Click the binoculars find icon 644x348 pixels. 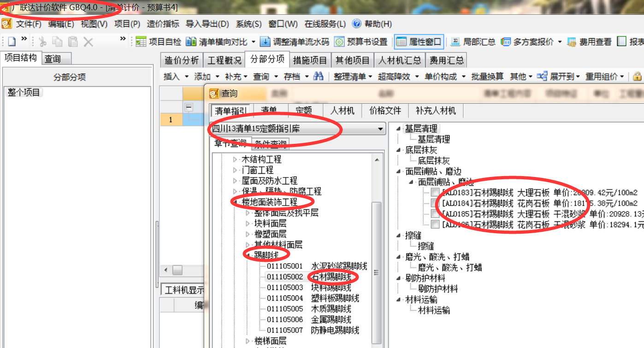coord(318,77)
